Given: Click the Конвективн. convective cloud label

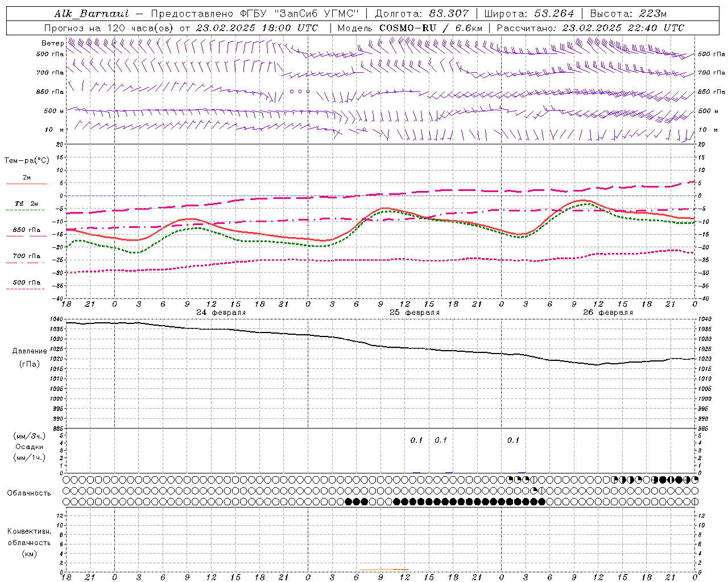Looking at the screenshot, I should 29,531.
